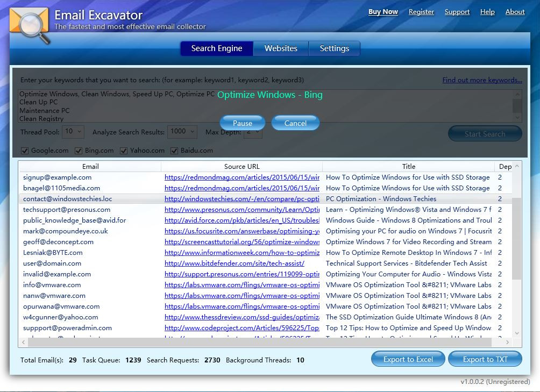The height and width of the screenshot is (392, 540).
Task: Click the Bitdefender Tech Assist title
Action: [407, 263]
